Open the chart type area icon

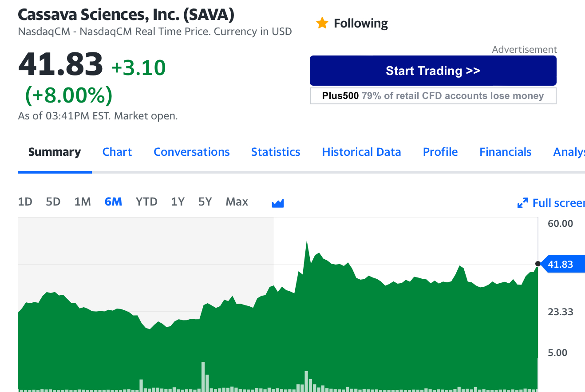click(277, 203)
